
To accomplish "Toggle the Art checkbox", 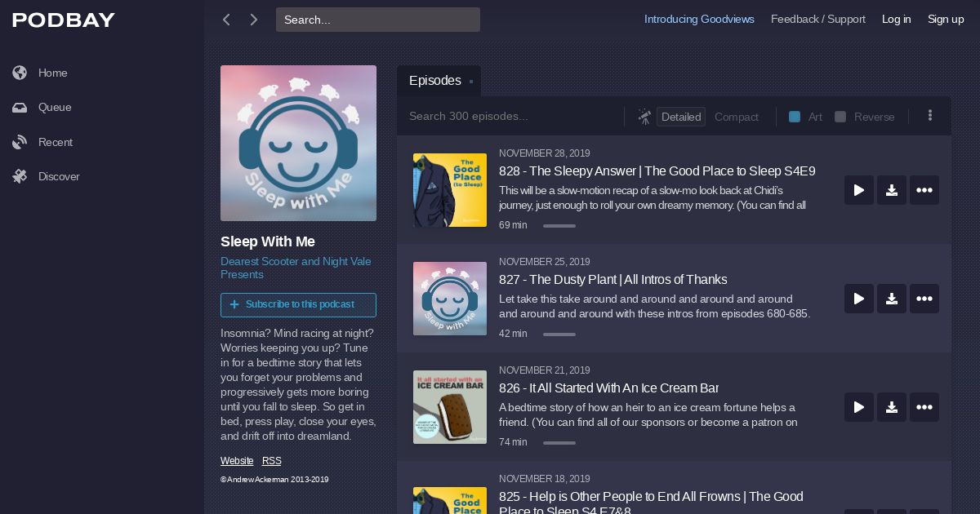I will (795, 117).
